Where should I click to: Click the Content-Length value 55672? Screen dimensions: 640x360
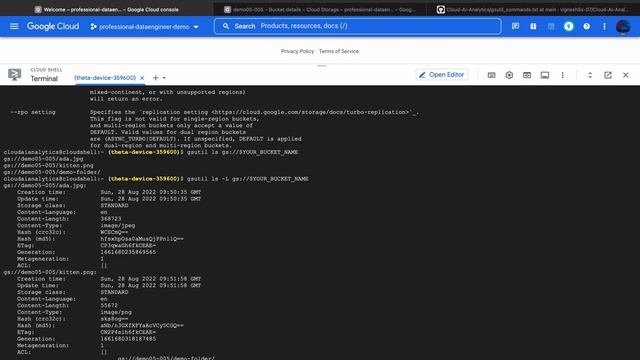(109, 306)
